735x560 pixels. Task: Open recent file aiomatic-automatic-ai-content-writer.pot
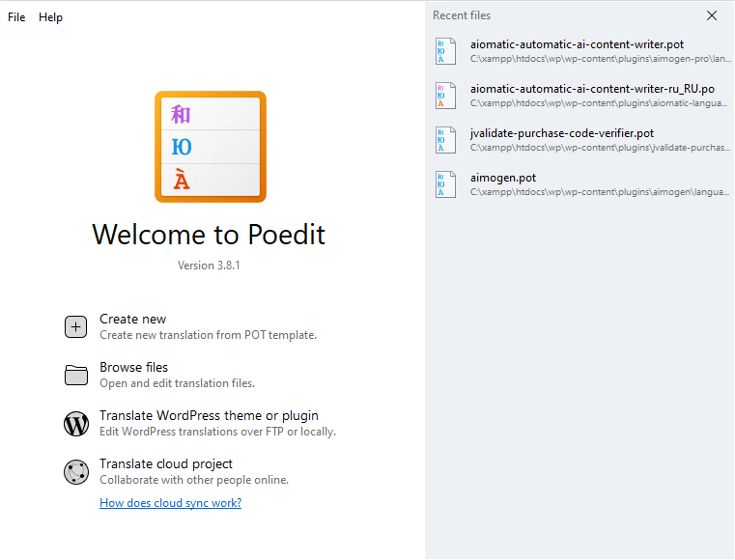pyautogui.click(x=577, y=44)
